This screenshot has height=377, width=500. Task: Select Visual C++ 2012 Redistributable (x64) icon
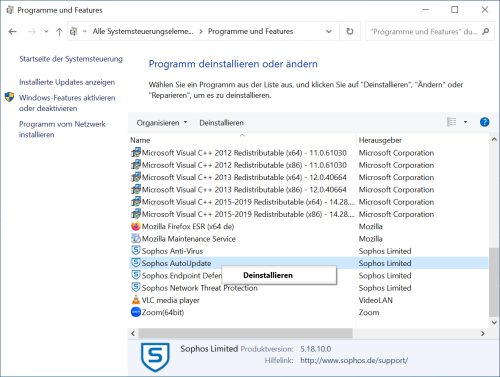click(x=136, y=153)
